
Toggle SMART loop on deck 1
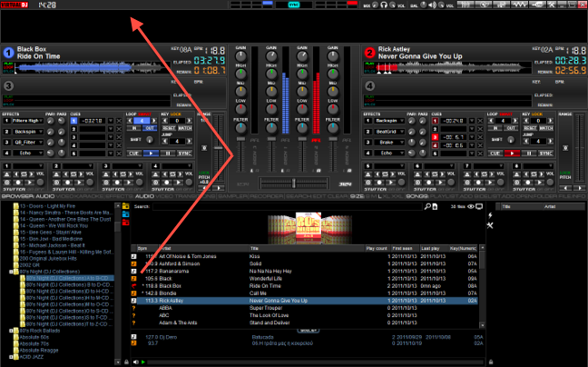point(144,114)
